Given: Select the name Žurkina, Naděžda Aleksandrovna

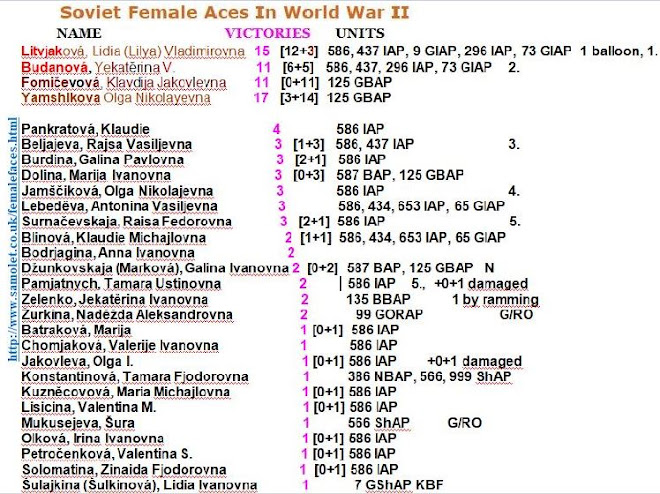Looking at the screenshot, I should [x=127, y=315].
